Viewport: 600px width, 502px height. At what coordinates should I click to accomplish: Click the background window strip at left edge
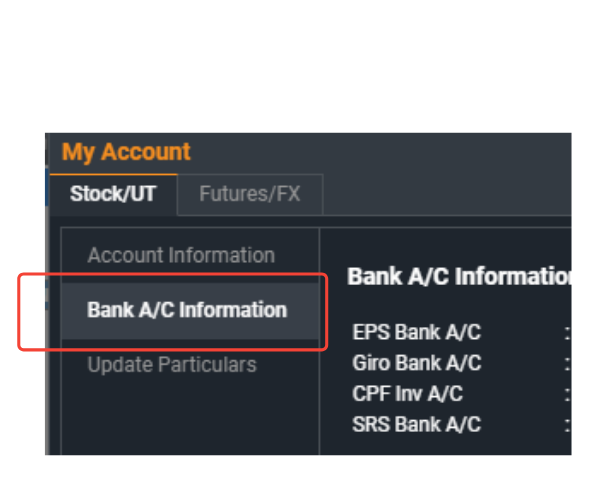47,300
